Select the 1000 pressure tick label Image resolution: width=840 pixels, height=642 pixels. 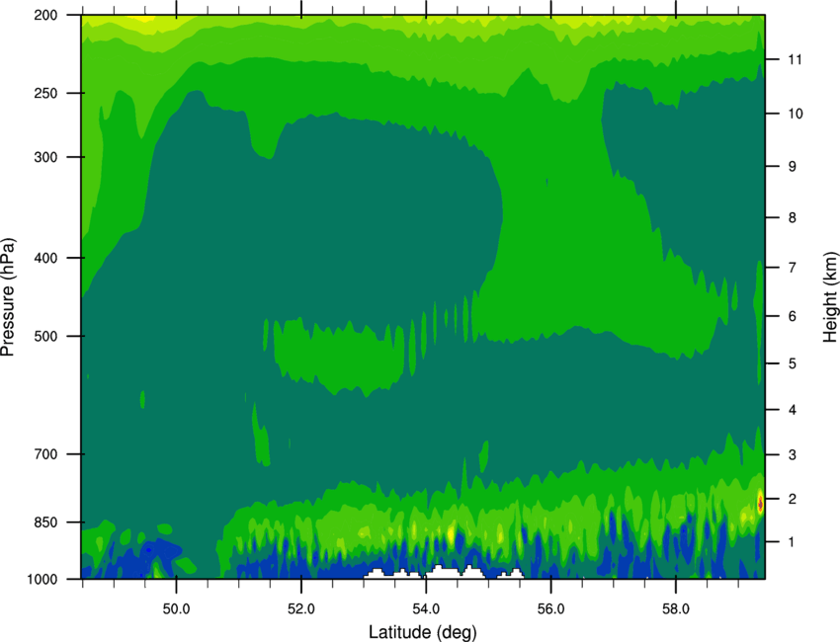click(42, 580)
